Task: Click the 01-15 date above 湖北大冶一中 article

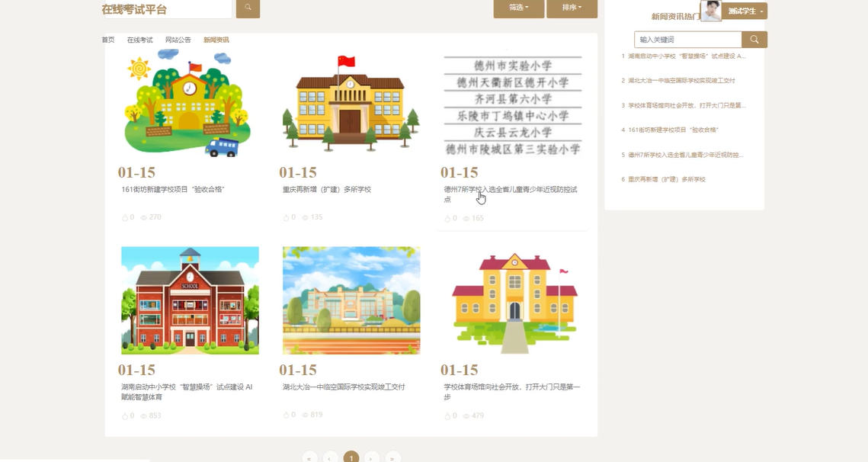Action: pyautogui.click(x=298, y=370)
